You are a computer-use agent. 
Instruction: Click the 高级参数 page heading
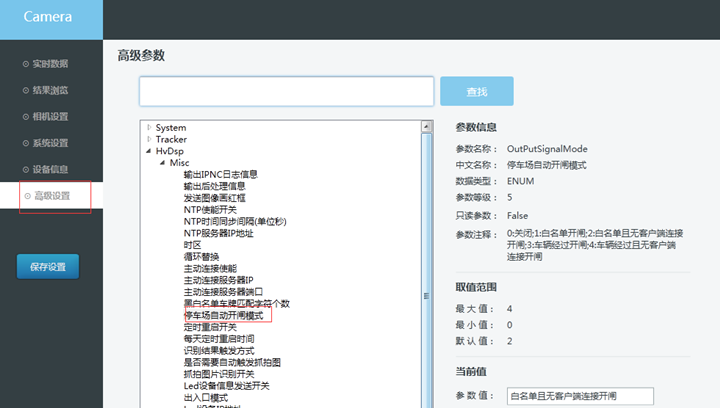pyautogui.click(x=141, y=56)
